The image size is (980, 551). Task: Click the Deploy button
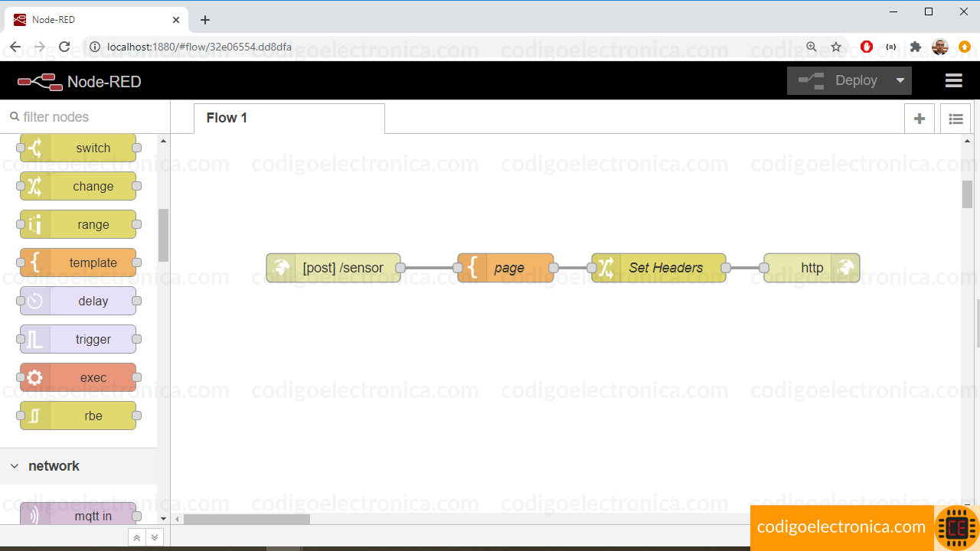point(839,80)
